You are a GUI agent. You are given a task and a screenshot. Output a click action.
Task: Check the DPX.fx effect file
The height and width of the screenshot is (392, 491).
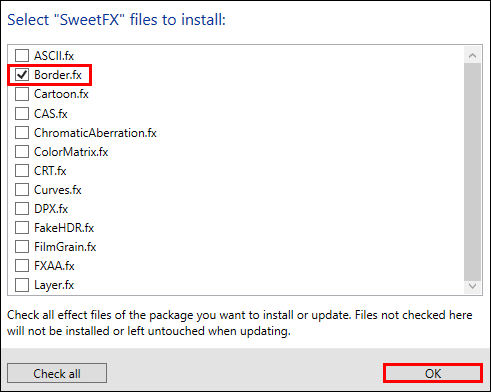(22, 209)
